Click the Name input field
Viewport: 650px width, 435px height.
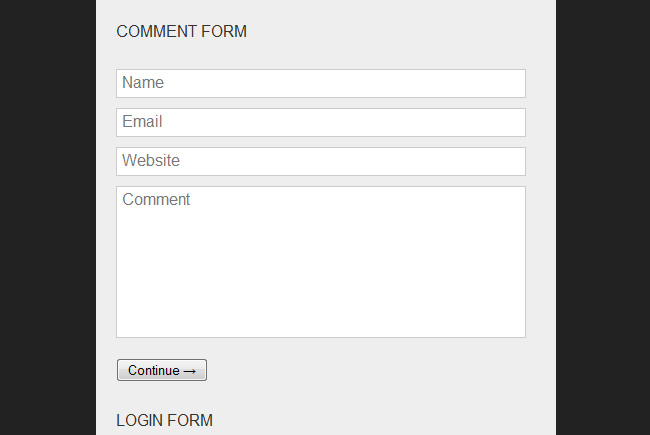[320, 83]
